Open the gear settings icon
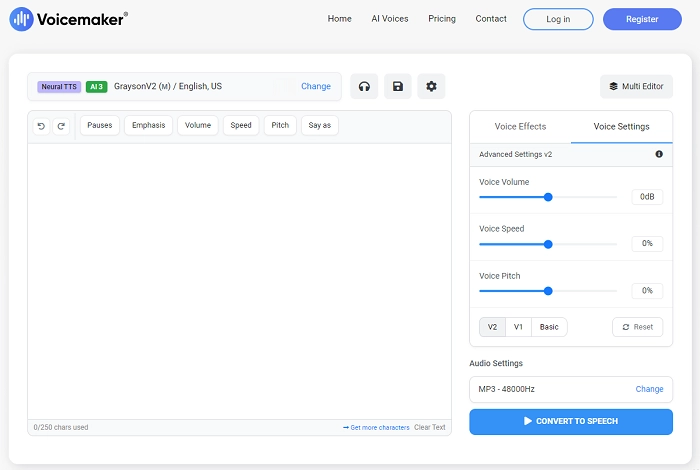This screenshot has width=700, height=470. coord(431,86)
